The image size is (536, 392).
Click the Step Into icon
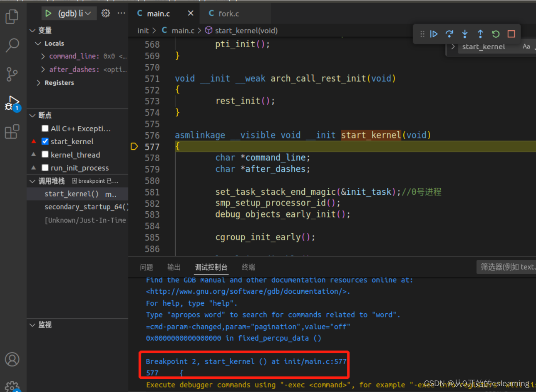point(465,34)
